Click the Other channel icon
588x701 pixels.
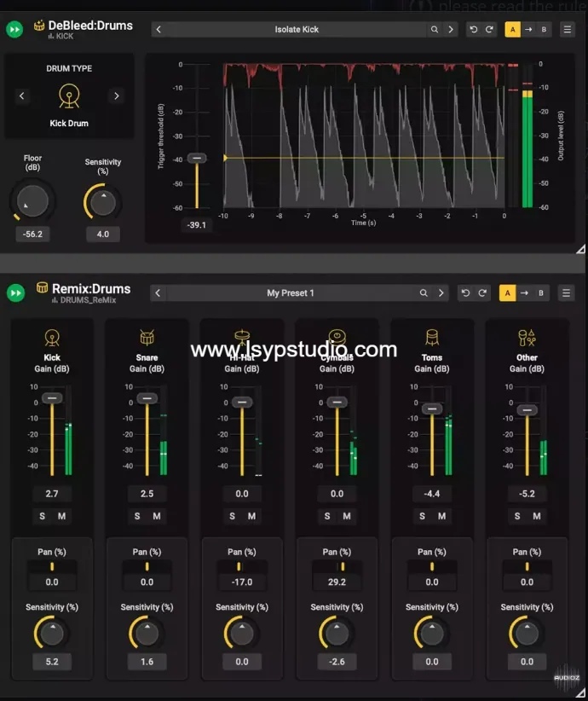coord(527,338)
